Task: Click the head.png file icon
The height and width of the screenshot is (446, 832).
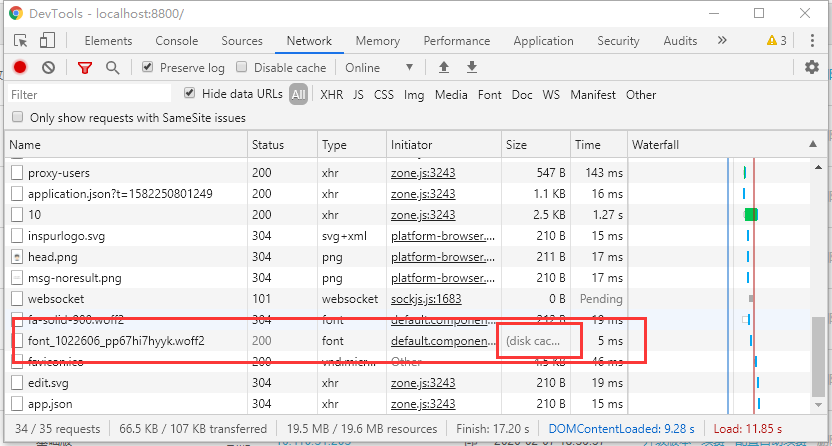Action: [18, 257]
